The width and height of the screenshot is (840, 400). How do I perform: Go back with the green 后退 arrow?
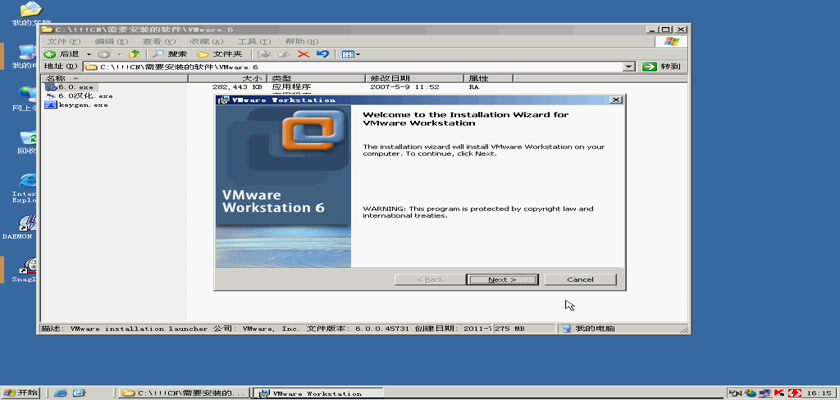62,54
